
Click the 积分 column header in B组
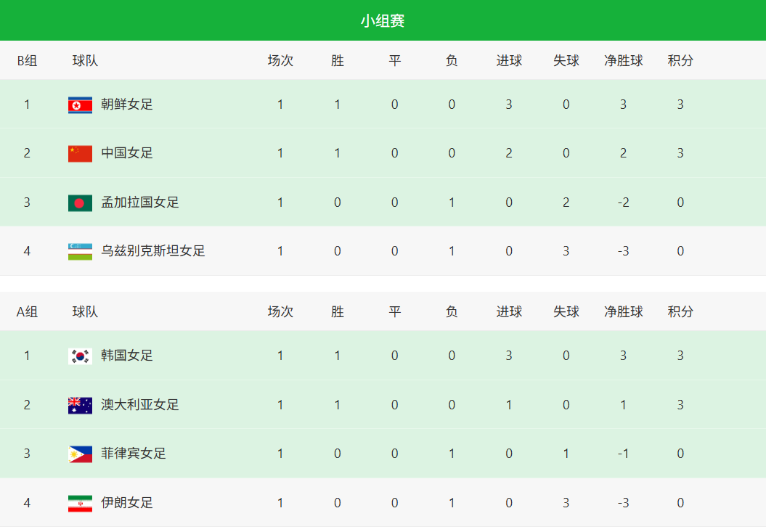(x=680, y=61)
